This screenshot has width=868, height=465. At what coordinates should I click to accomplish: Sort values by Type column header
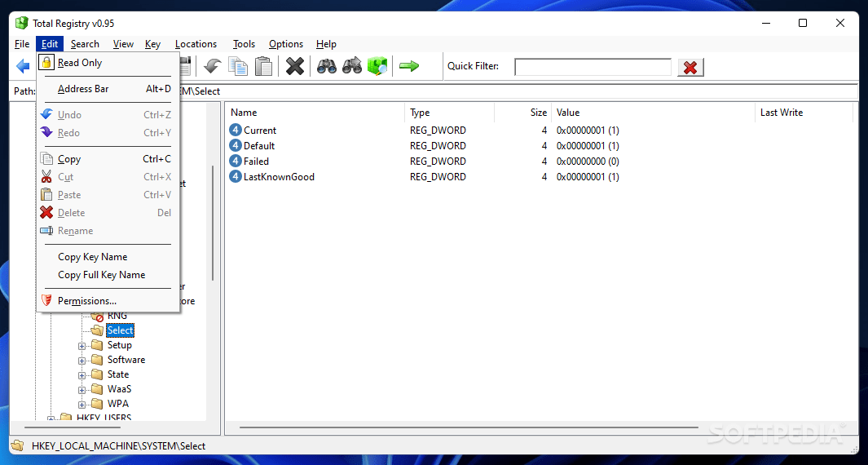coord(450,113)
